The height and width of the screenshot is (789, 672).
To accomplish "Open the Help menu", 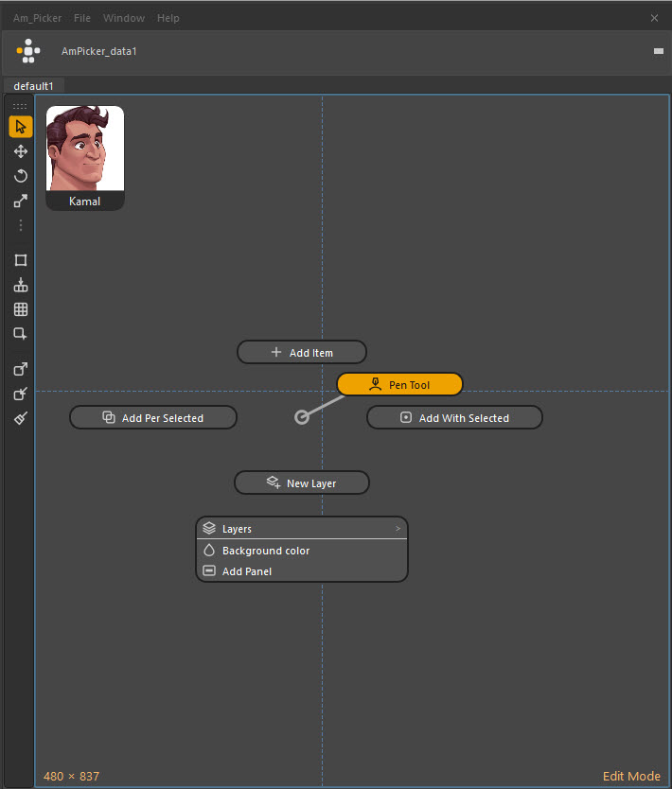I will click(168, 18).
